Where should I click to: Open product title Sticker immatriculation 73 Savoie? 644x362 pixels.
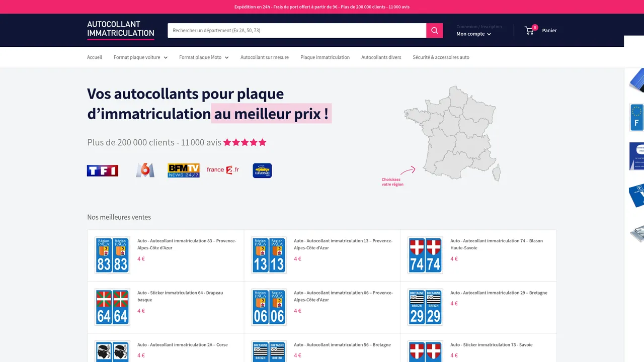491,345
